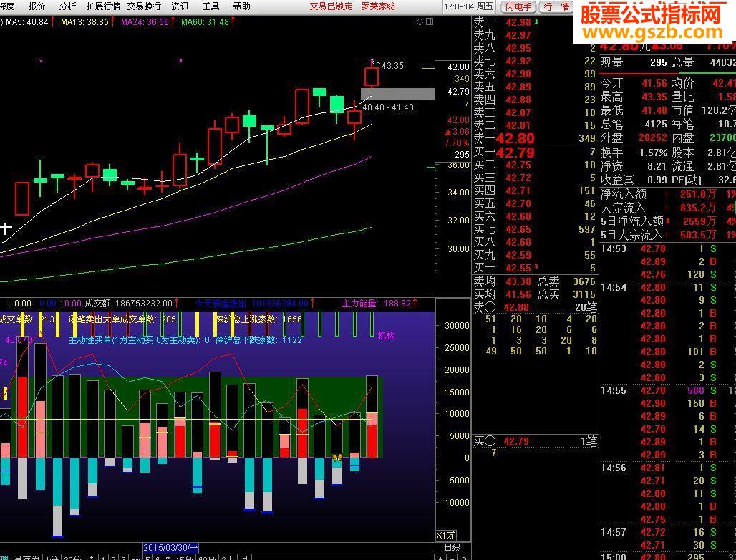Click the 机构 label in indicator panel
This screenshot has height=560, width=736.
386,336
